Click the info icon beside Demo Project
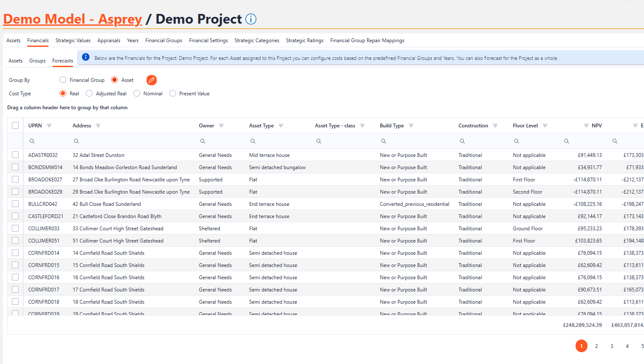Viewport: 644px width, 364px height. click(x=251, y=19)
